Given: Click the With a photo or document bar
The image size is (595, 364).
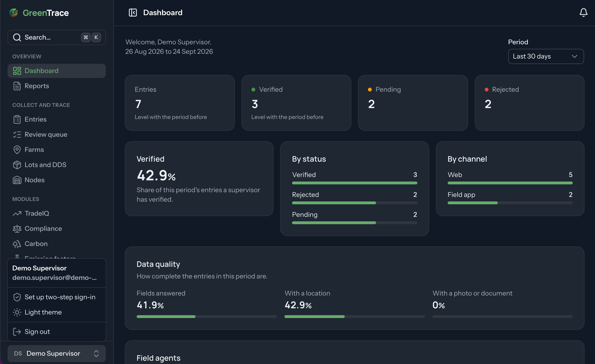Looking at the screenshot, I should pos(502,317).
